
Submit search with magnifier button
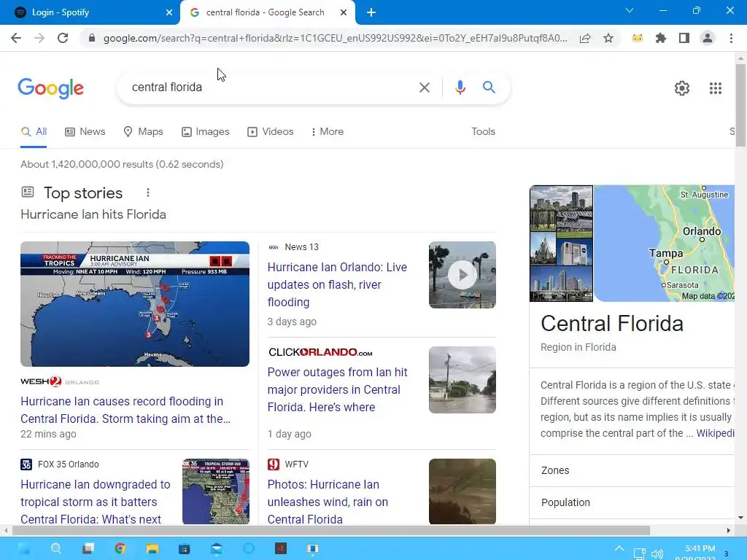(x=489, y=87)
